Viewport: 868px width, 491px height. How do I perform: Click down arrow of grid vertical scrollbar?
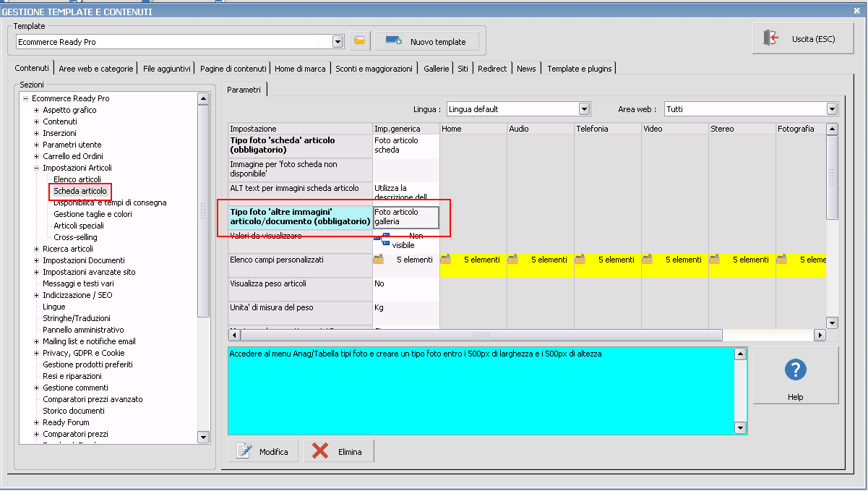point(832,323)
